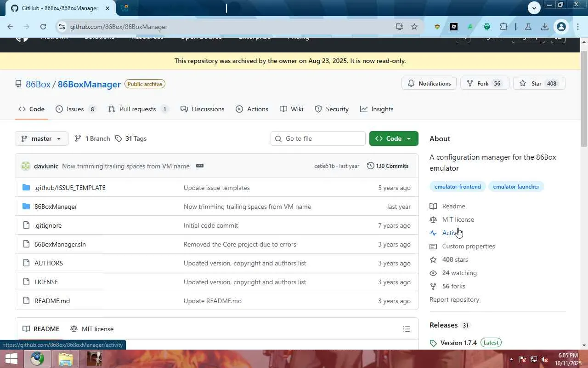The width and height of the screenshot is (588, 368).
Task: Open the 86Box owner link in repo title
Action: coord(38,84)
